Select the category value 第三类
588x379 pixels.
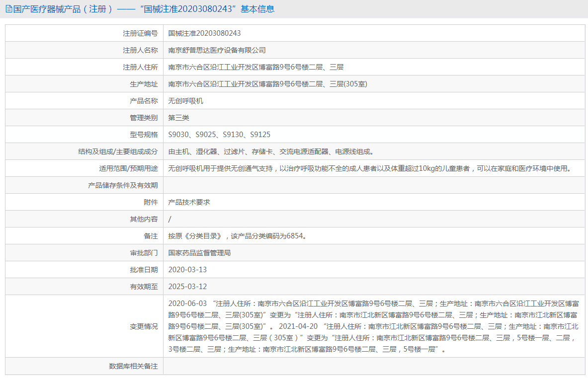(x=178, y=118)
